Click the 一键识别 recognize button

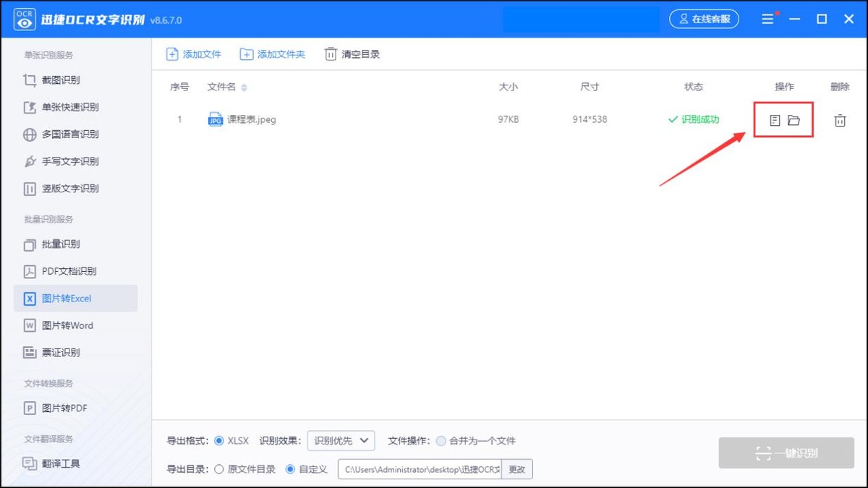pos(786,453)
